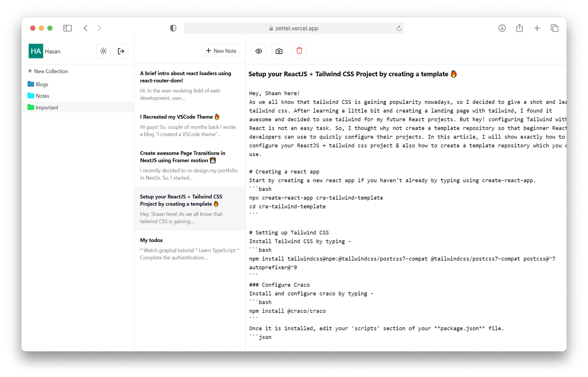This screenshot has width=588, height=377.
Task: Open the My todos note
Action: (190, 248)
